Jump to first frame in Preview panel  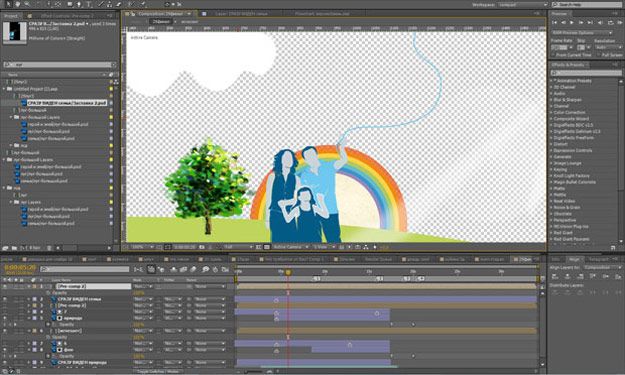554,23
